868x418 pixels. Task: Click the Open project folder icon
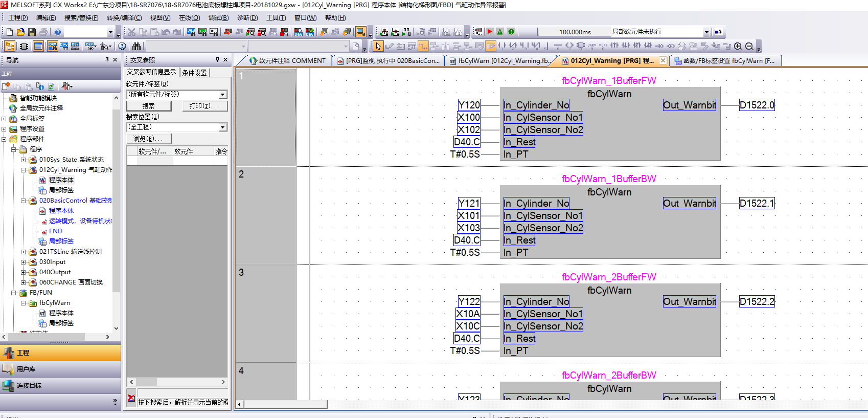click(20, 32)
